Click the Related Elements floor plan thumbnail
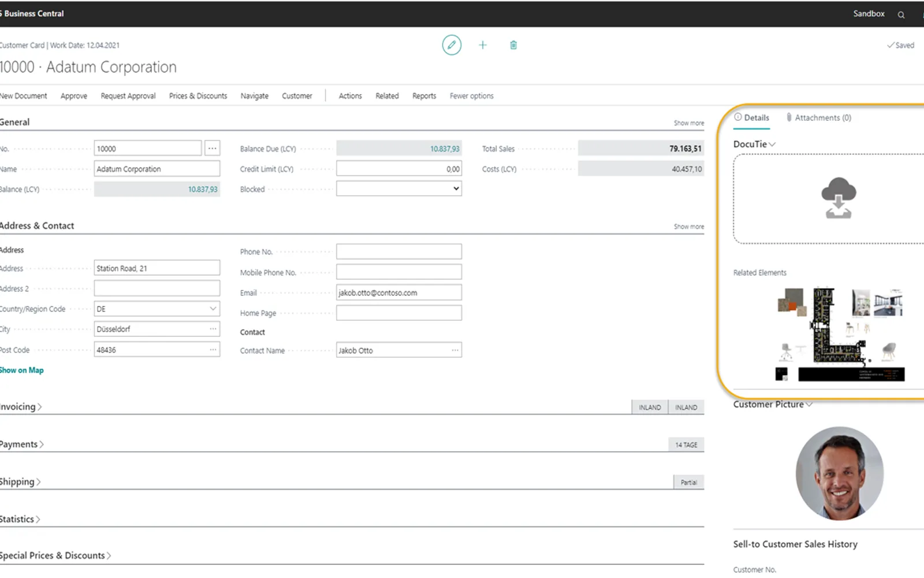924x578 pixels. [840, 334]
